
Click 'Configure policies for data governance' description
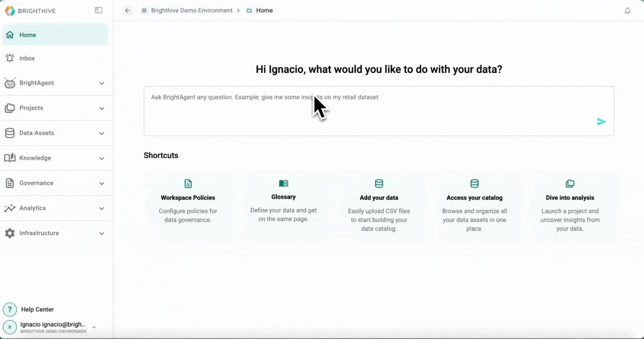coord(188,216)
